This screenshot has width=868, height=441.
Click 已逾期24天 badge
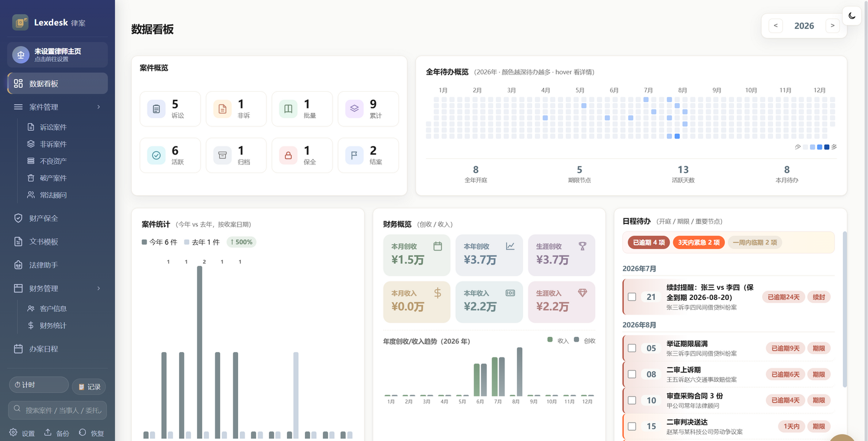[783, 297]
